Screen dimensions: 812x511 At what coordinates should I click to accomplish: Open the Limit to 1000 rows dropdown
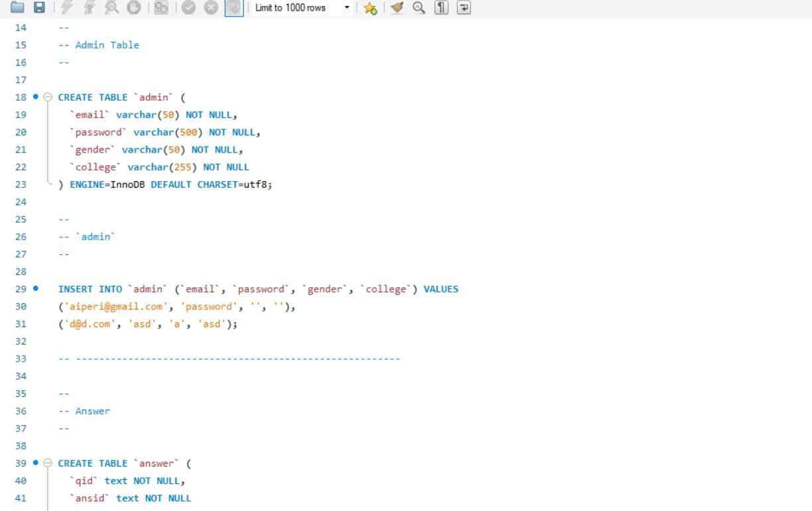point(303,8)
